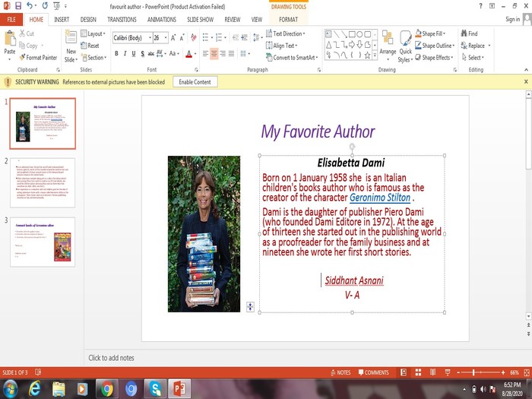This screenshot has height=399, width=532.
Task: Switch to Reading View
Action: (x=433, y=372)
